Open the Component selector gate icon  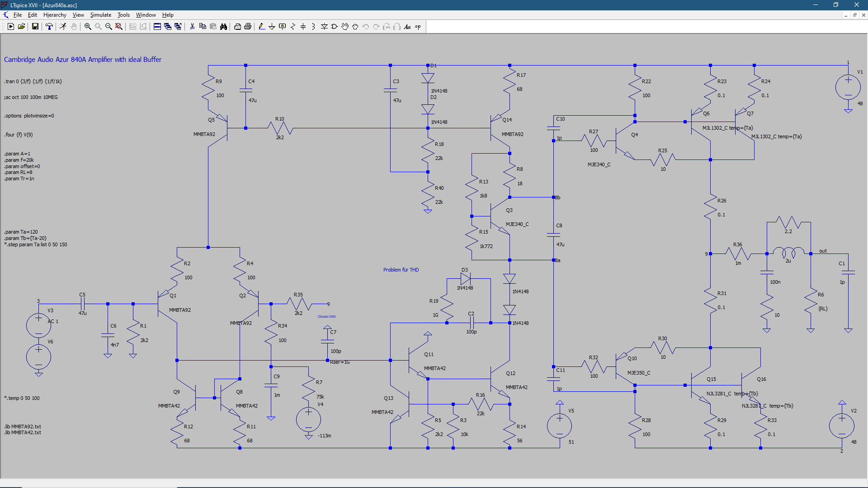[x=335, y=27]
